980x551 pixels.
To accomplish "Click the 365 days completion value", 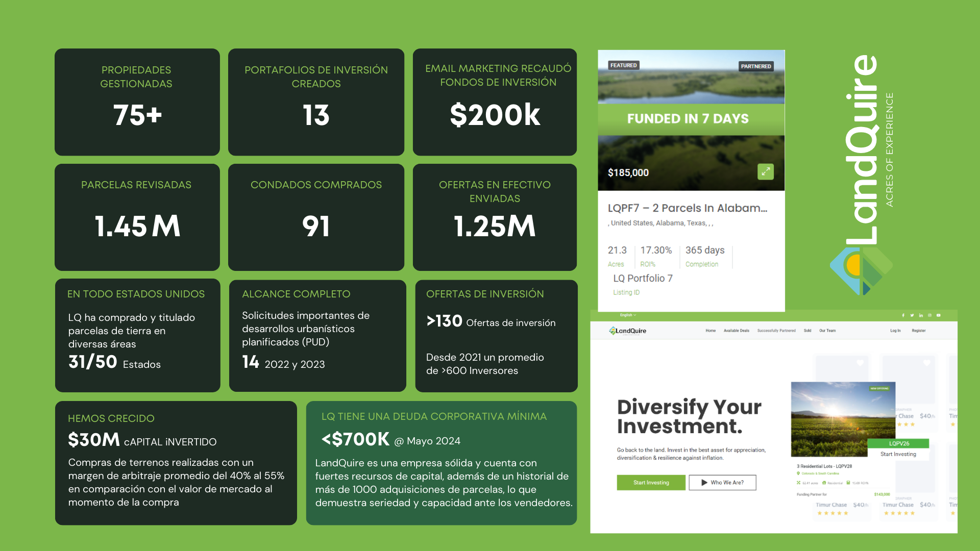I will point(705,251).
